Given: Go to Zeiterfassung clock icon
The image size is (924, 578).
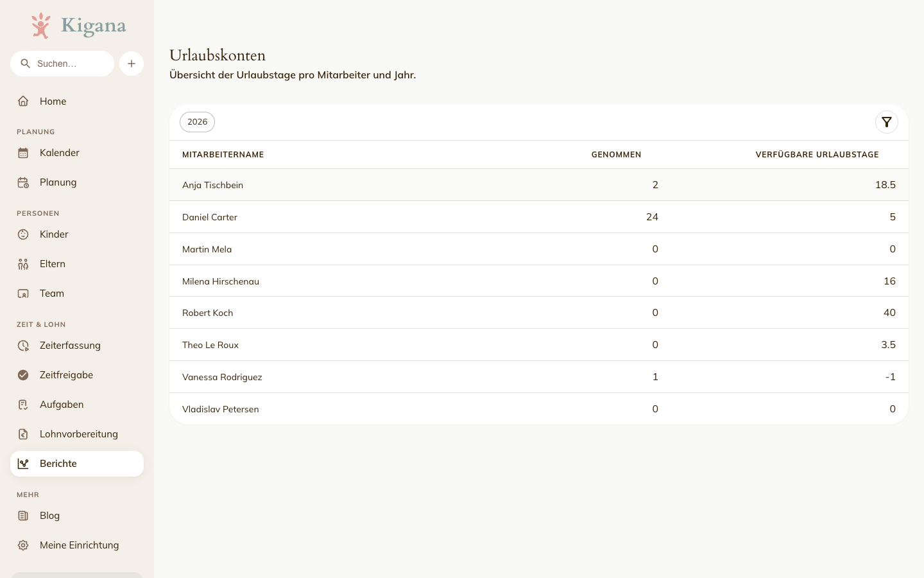Looking at the screenshot, I should pos(23,346).
